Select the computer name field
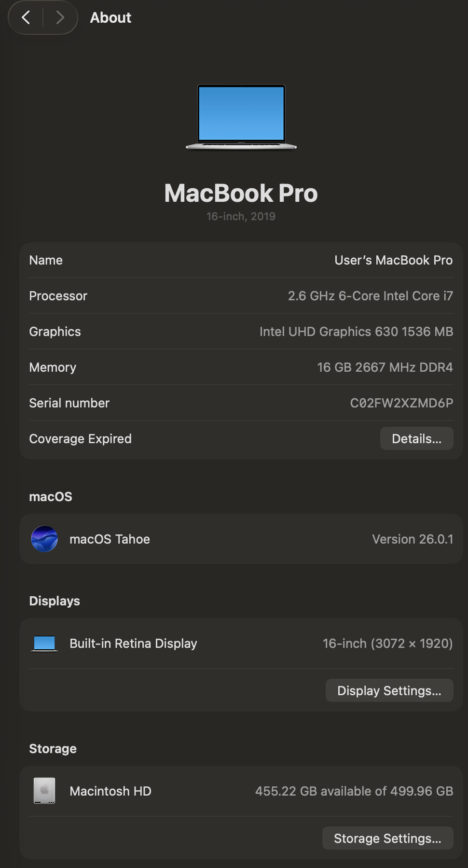The width and height of the screenshot is (468, 868). pyautogui.click(x=393, y=260)
